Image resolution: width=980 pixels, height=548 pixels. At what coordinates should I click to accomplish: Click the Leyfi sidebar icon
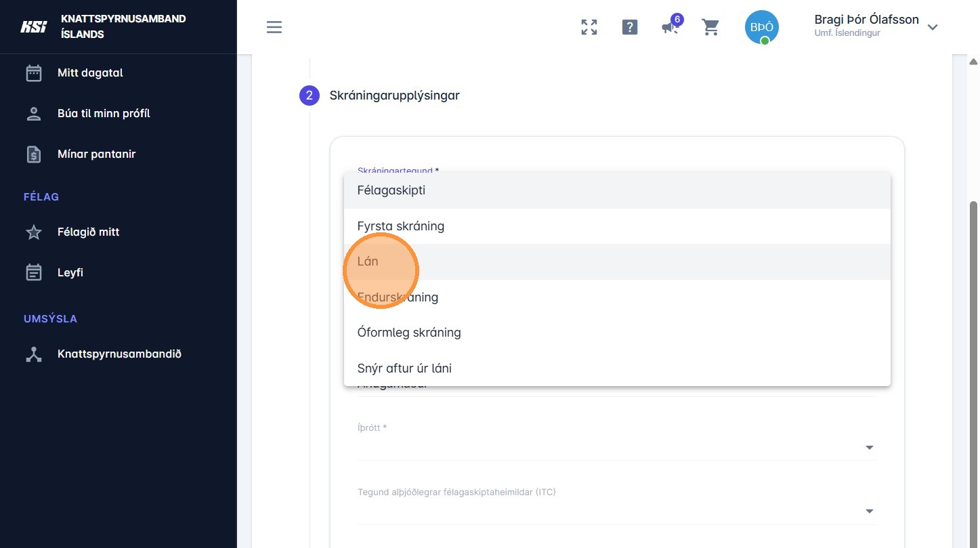tap(34, 272)
